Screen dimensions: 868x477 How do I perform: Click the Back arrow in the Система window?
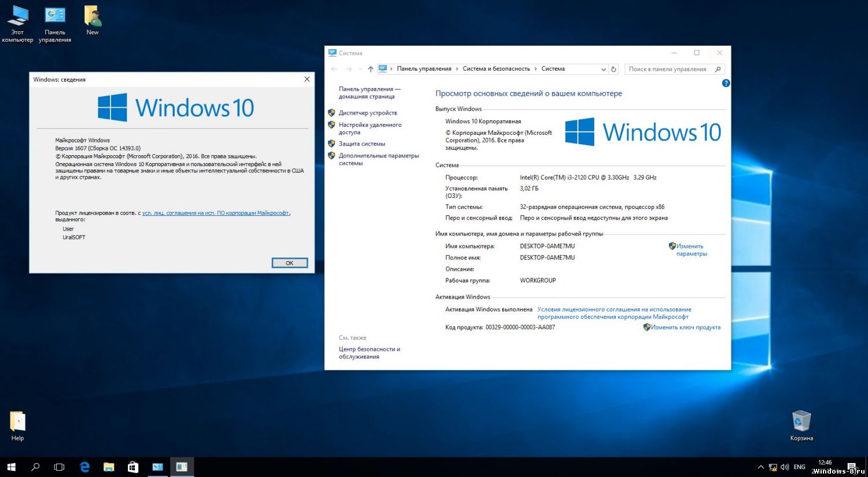334,69
